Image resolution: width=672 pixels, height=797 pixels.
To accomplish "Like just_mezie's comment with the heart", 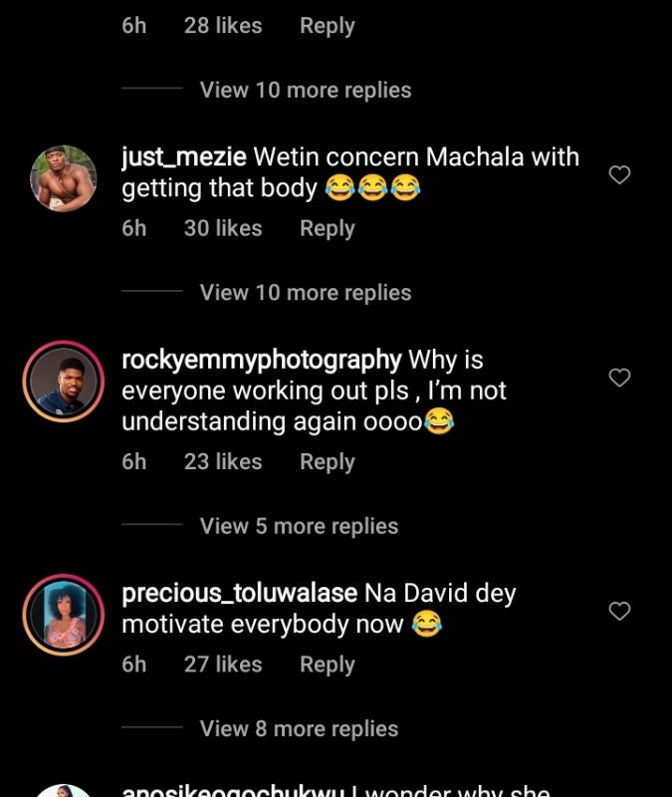I will point(619,175).
